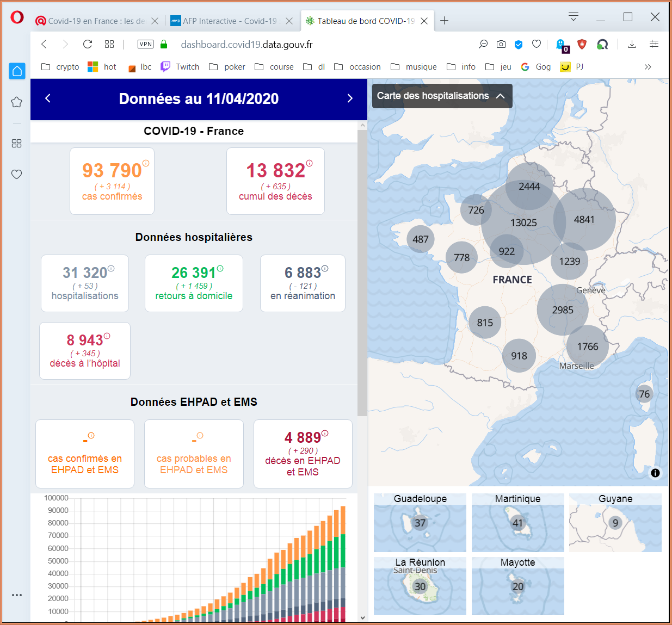Screen dimensions: 672x625
Task: Select the Guadeloupe map thumbnail
Action: pos(420,523)
